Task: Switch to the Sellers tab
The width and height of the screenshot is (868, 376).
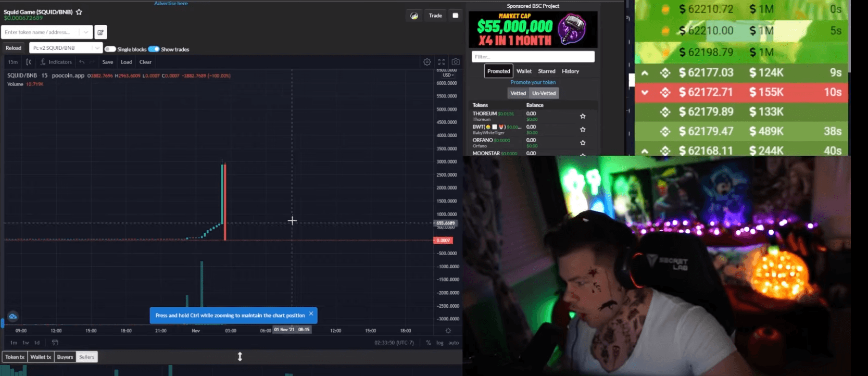Action: (x=87, y=357)
